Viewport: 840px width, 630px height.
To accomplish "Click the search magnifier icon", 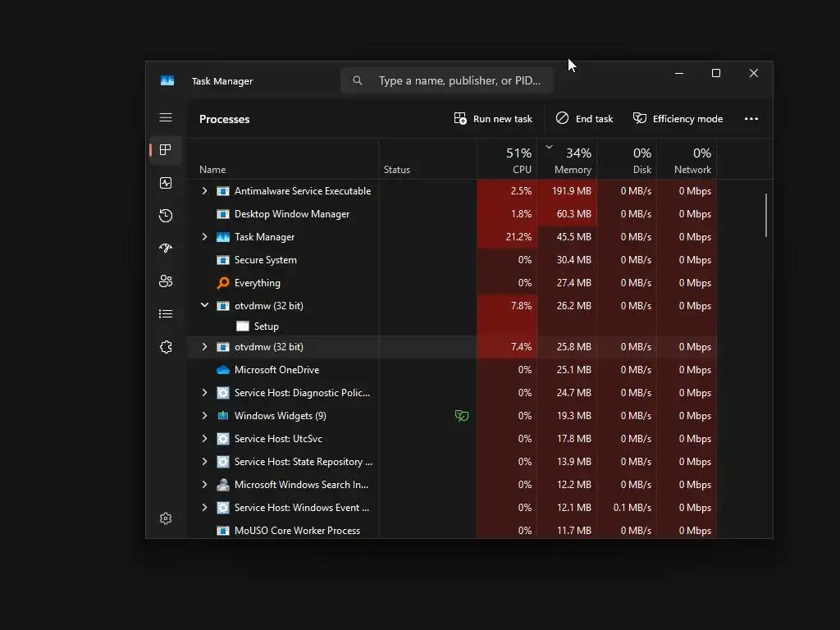I will [x=358, y=80].
